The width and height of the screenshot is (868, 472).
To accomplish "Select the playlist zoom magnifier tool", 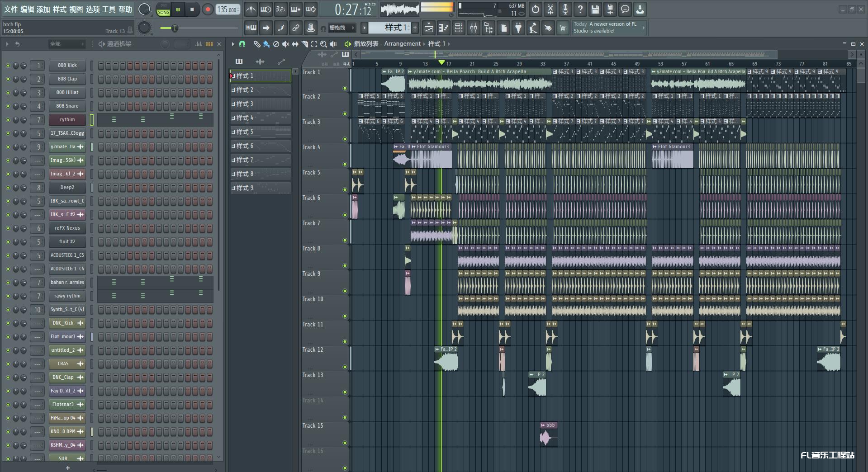I will [323, 44].
